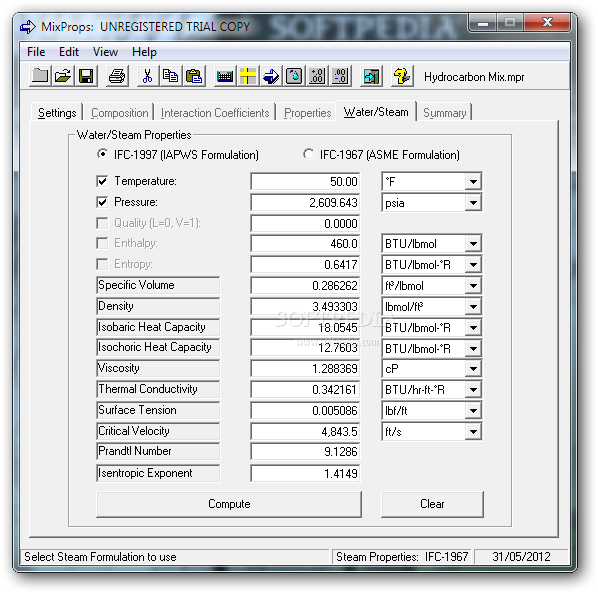
Task: Open the Specific Volume ft³/lbmol dropdown
Action: point(473,286)
